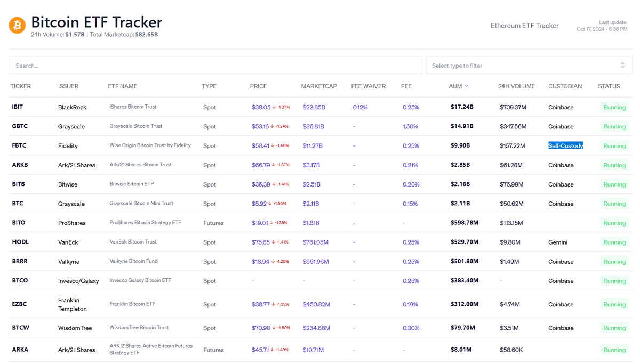The height and width of the screenshot is (364, 640).
Task: Click the BITO ticker
Action: [x=19, y=223]
